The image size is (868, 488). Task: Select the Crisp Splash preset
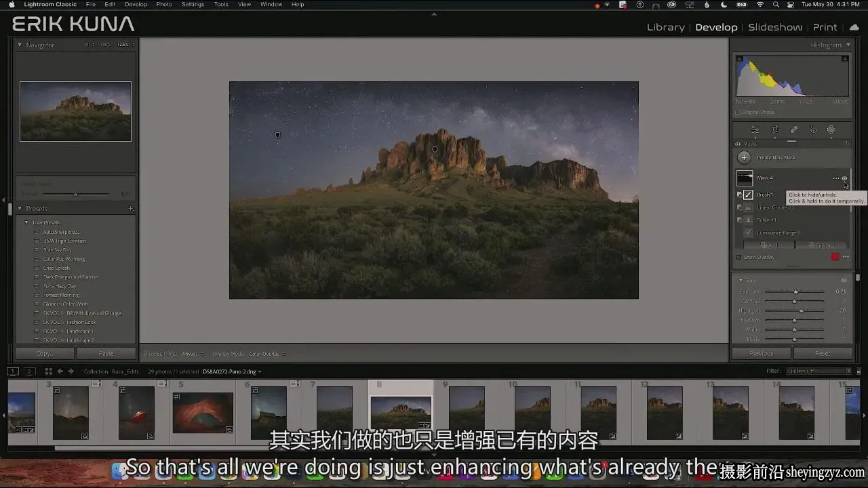tap(57, 268)
